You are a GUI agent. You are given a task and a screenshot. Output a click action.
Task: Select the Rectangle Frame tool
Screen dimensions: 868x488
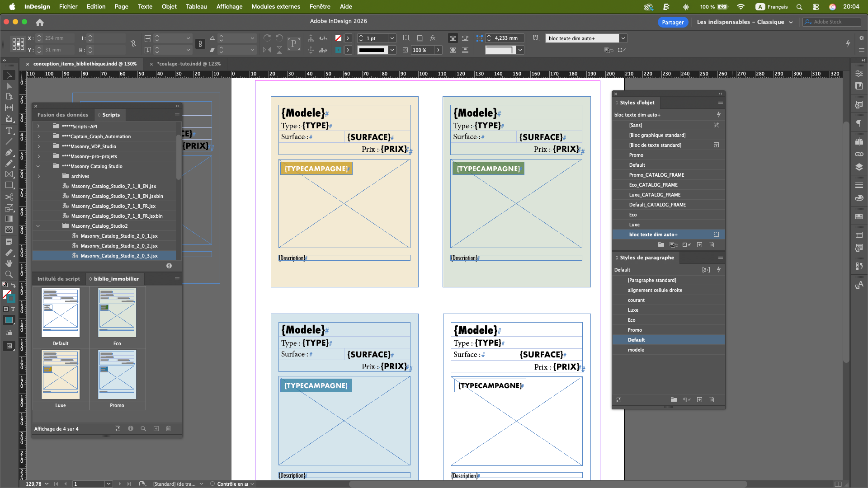pyautogui.click(x=9, y=174)
